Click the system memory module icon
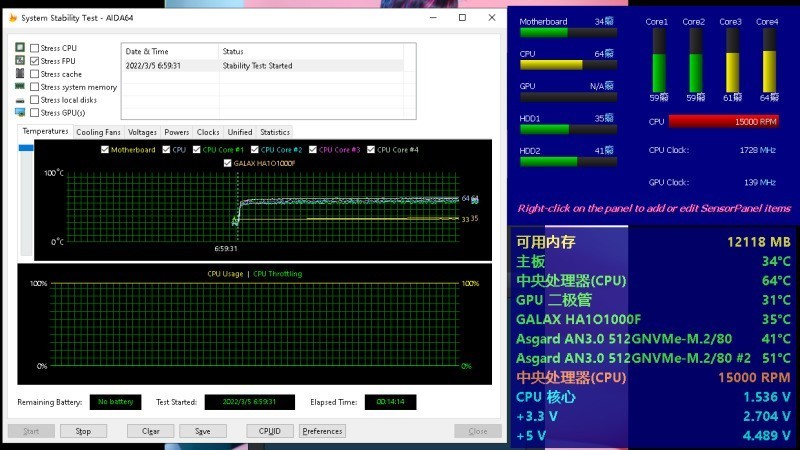The image size is (800, 450). click(x=20, y=87)
